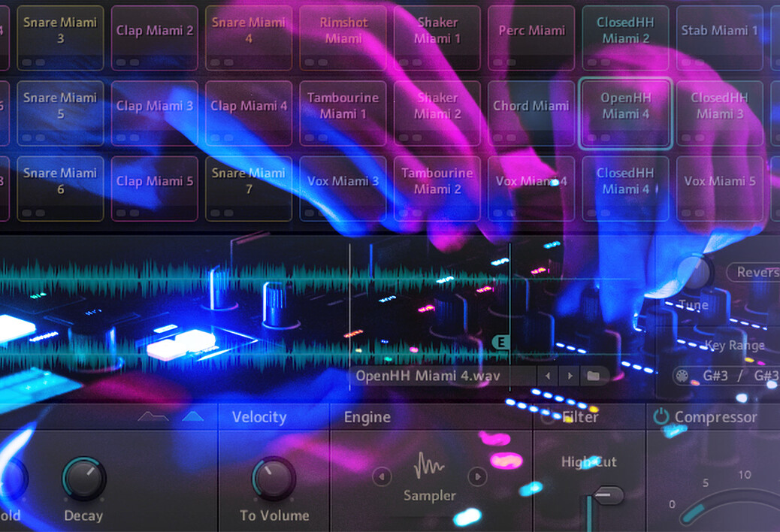Click the Key Range MIDI learn icon

click(x=682, y=376)
